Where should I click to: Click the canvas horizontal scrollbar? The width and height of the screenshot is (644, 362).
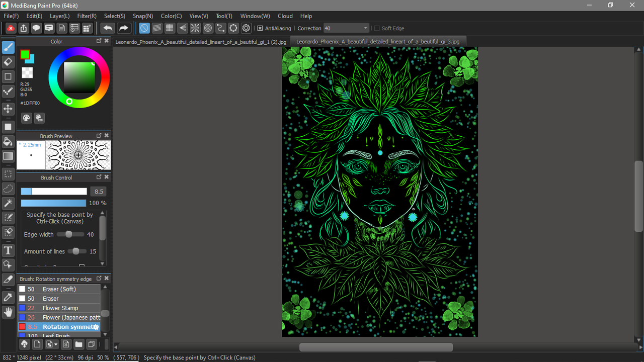coord(376,347)
